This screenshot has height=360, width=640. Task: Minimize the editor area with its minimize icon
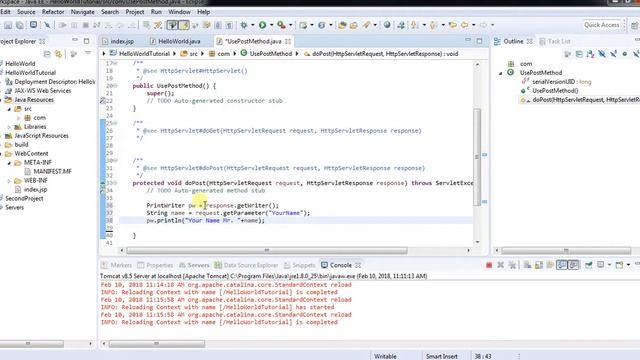pyautogui.click(x=468, y=40)
